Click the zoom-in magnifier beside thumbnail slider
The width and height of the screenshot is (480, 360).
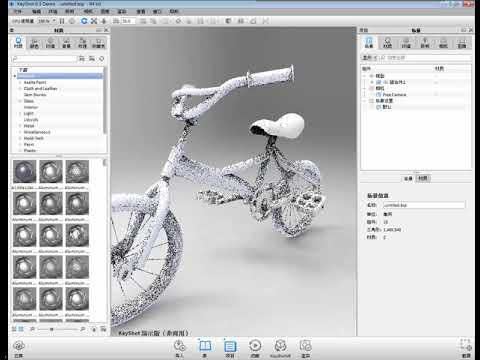point(83,329)
